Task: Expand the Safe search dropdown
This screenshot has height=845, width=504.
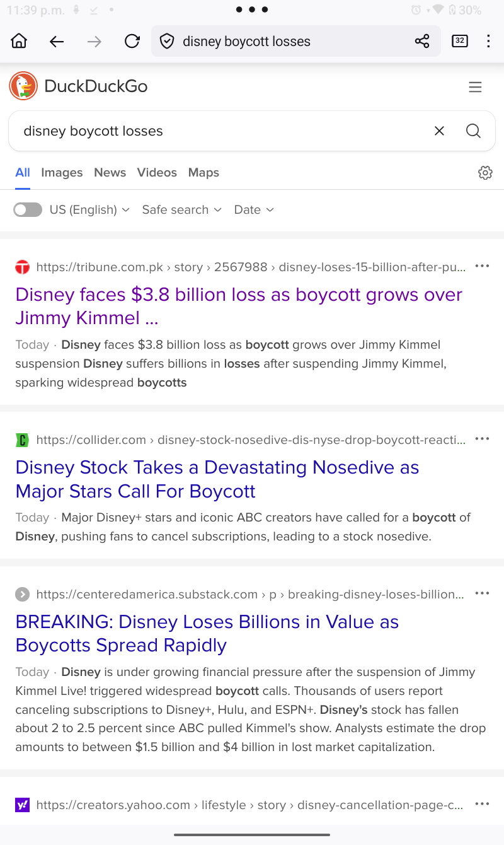Action: point(181,209)
